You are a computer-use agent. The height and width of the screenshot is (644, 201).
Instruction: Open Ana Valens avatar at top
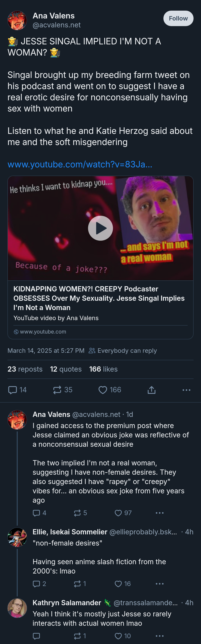point(17,20)
